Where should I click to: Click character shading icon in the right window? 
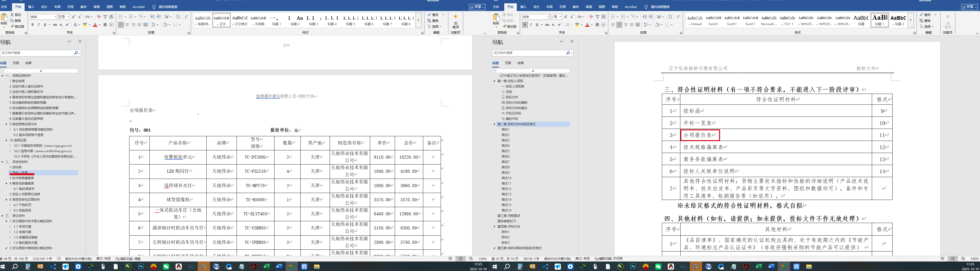click(597, 25)
